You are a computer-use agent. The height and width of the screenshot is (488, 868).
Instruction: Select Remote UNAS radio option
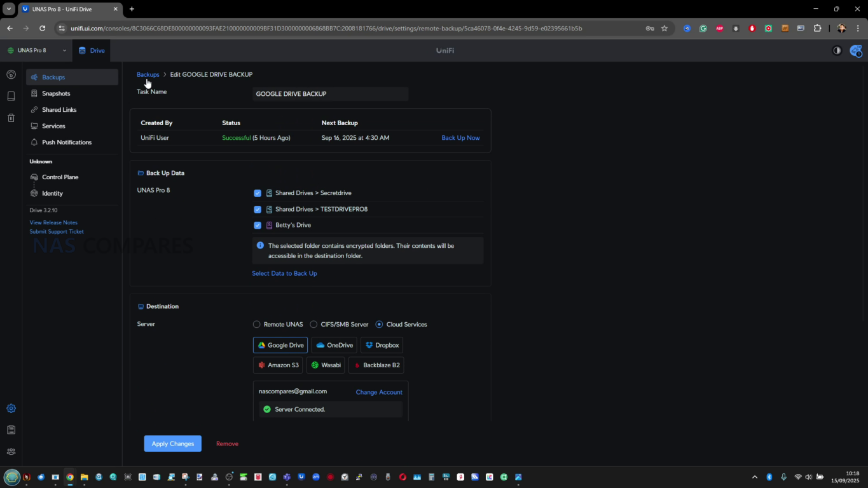[256, 324]
